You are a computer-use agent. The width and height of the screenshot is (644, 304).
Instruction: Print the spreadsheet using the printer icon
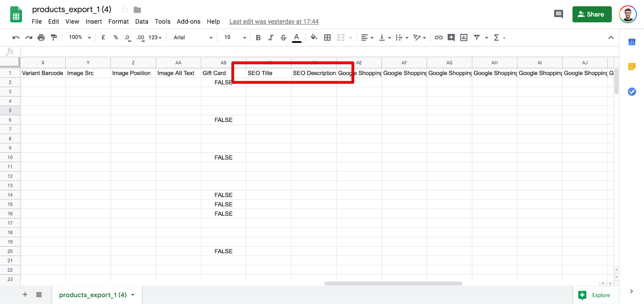click(x=41, y=38)
